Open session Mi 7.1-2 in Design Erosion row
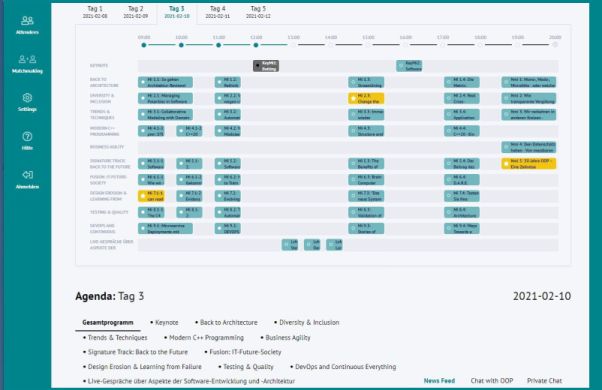The width and height of the screenshot is (602, 390). coord(189,196)
